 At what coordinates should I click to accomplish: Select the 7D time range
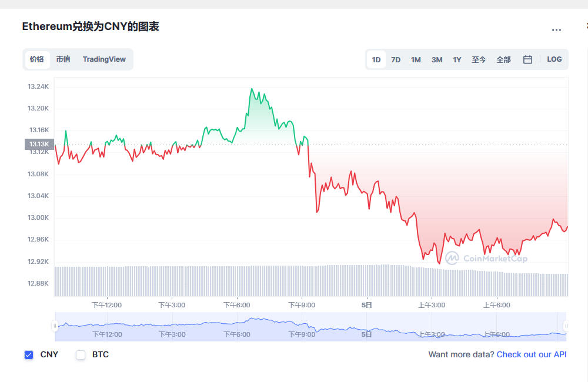pos(395,59)
